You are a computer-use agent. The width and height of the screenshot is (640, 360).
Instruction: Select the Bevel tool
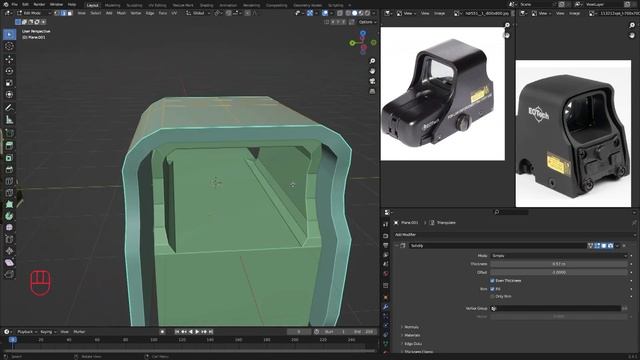9,169
